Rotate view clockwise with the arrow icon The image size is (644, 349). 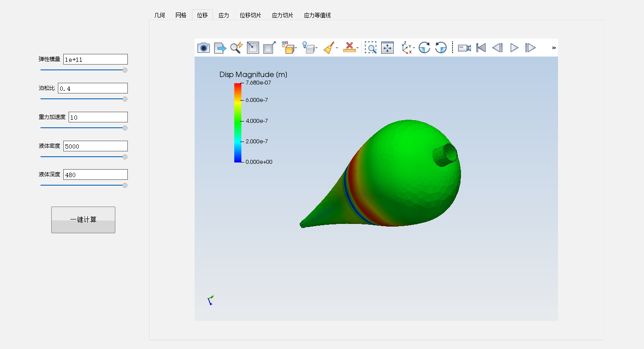[424, 48]
